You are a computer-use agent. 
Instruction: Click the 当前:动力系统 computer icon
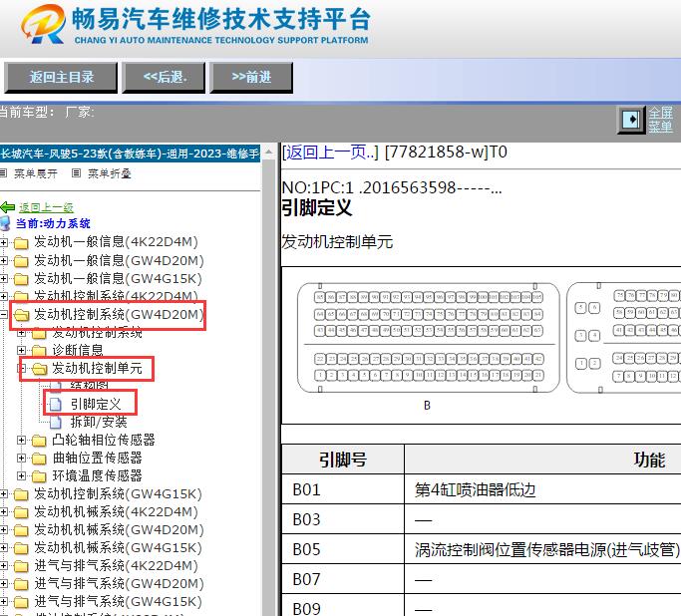tap(6, 223)
